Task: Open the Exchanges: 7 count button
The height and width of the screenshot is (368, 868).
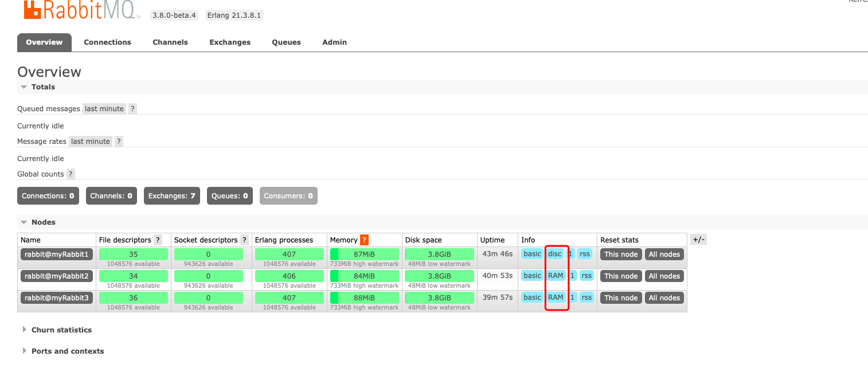Action: [172, 195]
